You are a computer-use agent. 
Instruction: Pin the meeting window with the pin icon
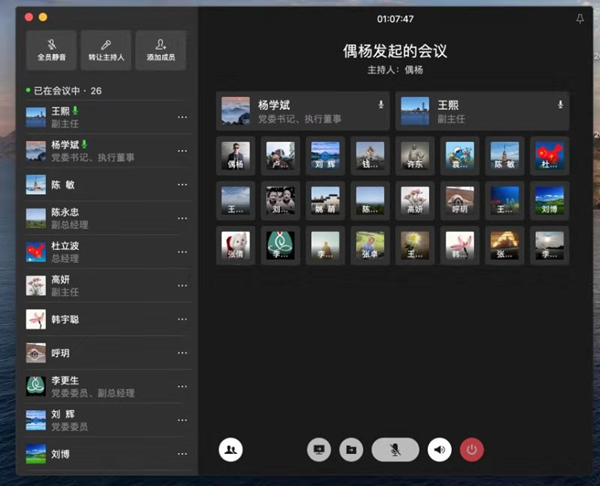(580, 19)
